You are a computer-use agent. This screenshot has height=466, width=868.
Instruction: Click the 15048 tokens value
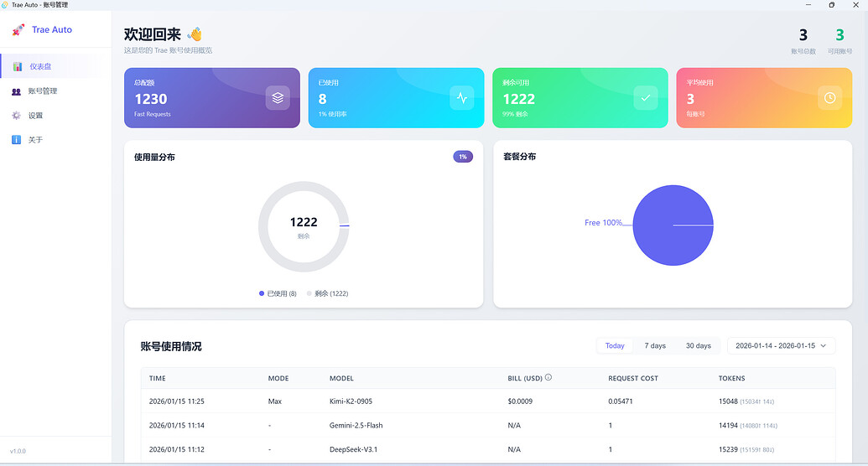pos(728,401)
